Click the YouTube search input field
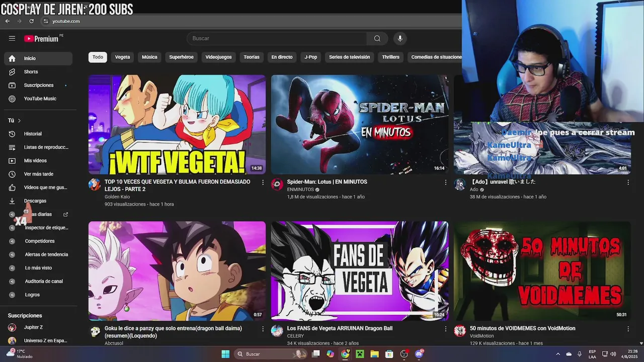The width and height of the screenshot is (644, 362). pyautogui.click(x=277, y=38)
